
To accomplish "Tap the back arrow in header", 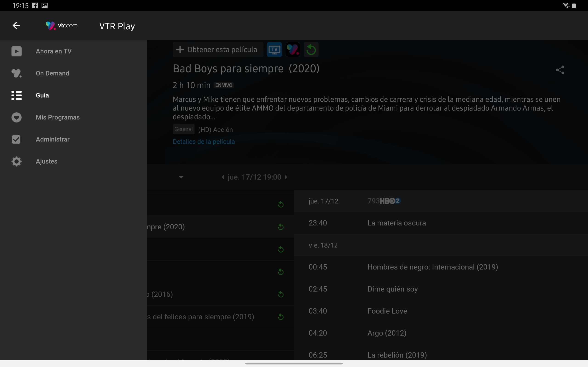I will click(x=16, y=25).
